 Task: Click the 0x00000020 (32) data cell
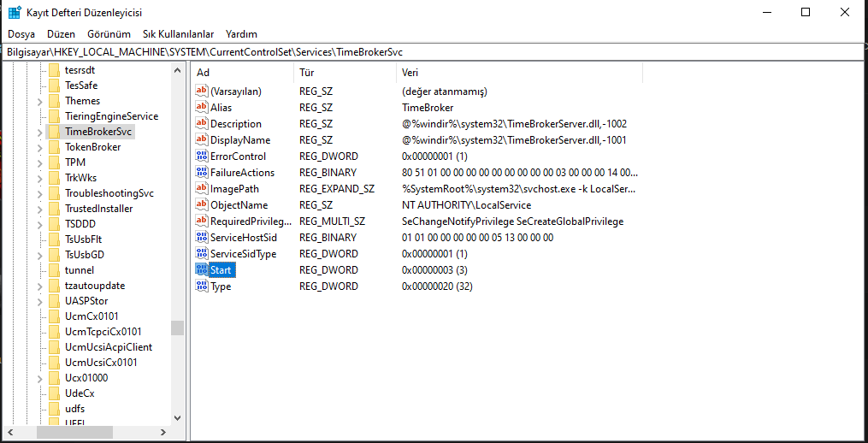pos(437,286)
